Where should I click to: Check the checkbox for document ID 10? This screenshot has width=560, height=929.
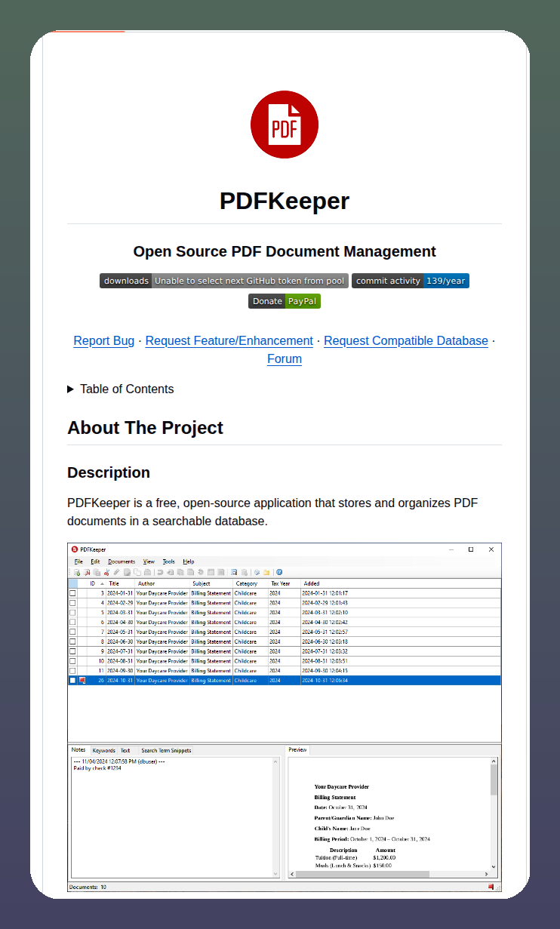coord(73,661)
